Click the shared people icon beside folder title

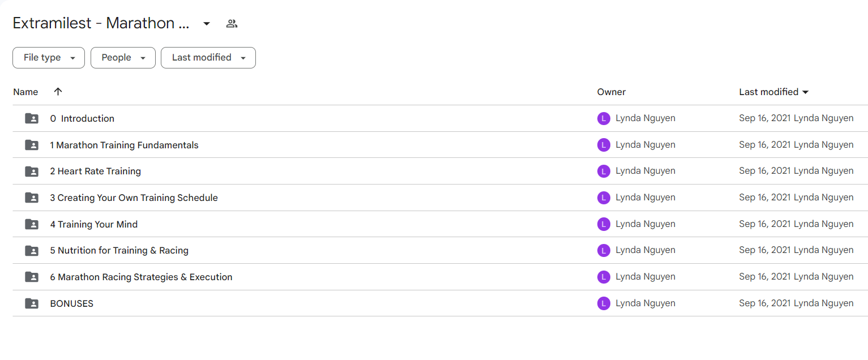pyautogui.click(x=232, y=24)
